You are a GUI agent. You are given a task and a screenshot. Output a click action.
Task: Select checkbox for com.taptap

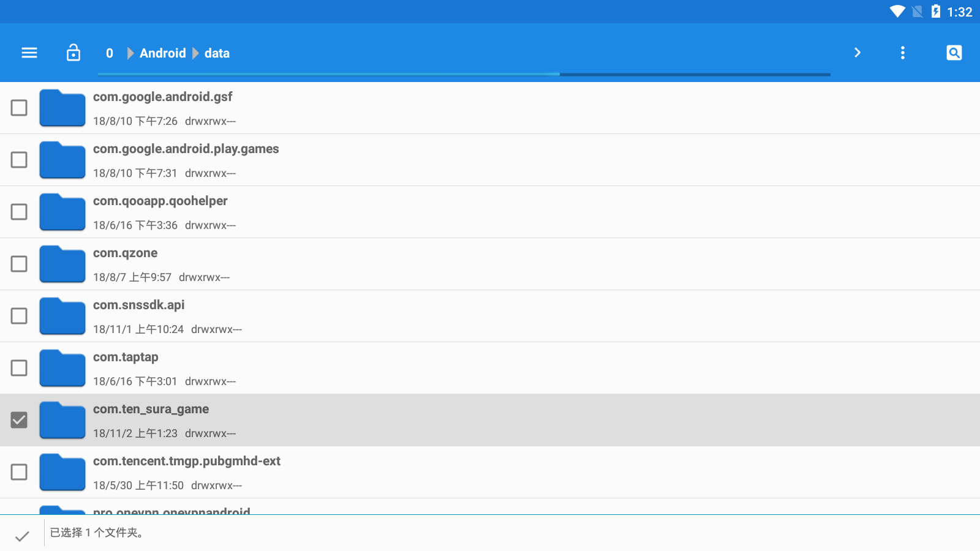(x=19, y=368)
